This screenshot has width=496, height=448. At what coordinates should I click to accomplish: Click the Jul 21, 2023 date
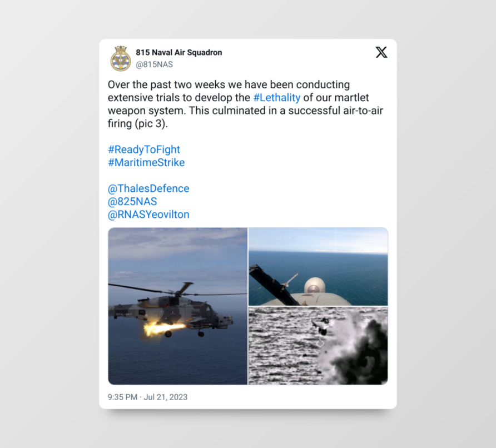pyautogui.click(x=166, y=397)
